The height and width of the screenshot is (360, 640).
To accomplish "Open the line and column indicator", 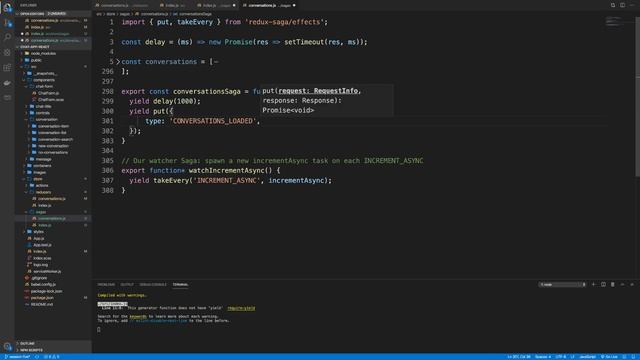I will pyautogui.click(x=519, y=357).
